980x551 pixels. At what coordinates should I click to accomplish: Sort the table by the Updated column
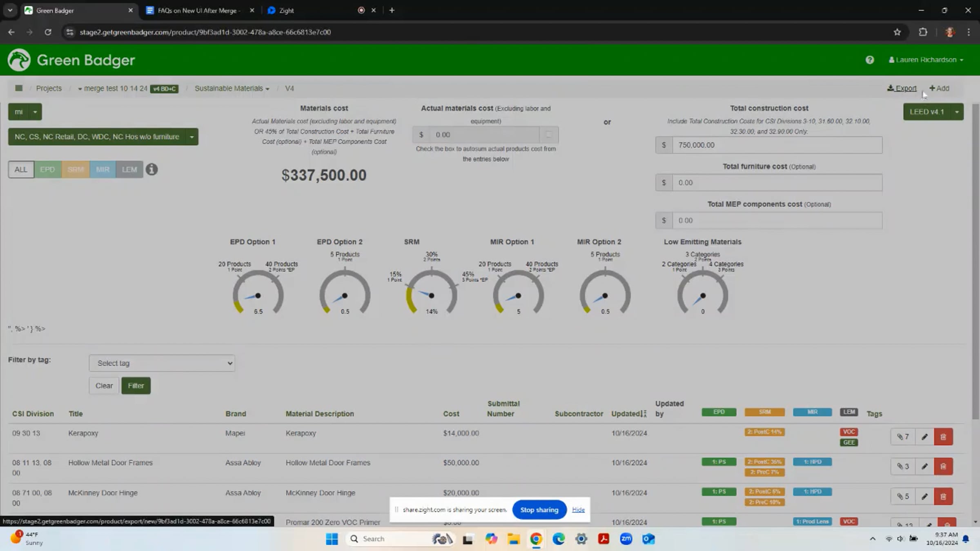pyautogui.click(x=629, y=414)
